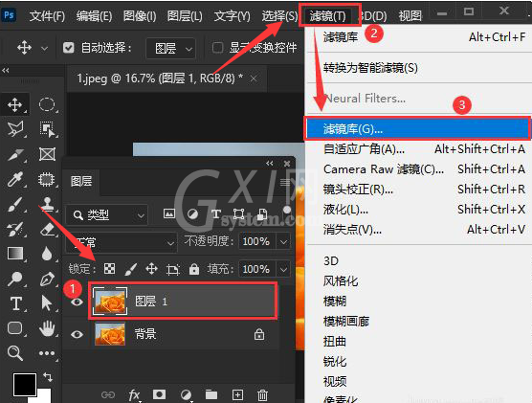Viewport: 532px width, 403px height.
Task: Select the Zoom magnifier tool
Action: (15, 353)
